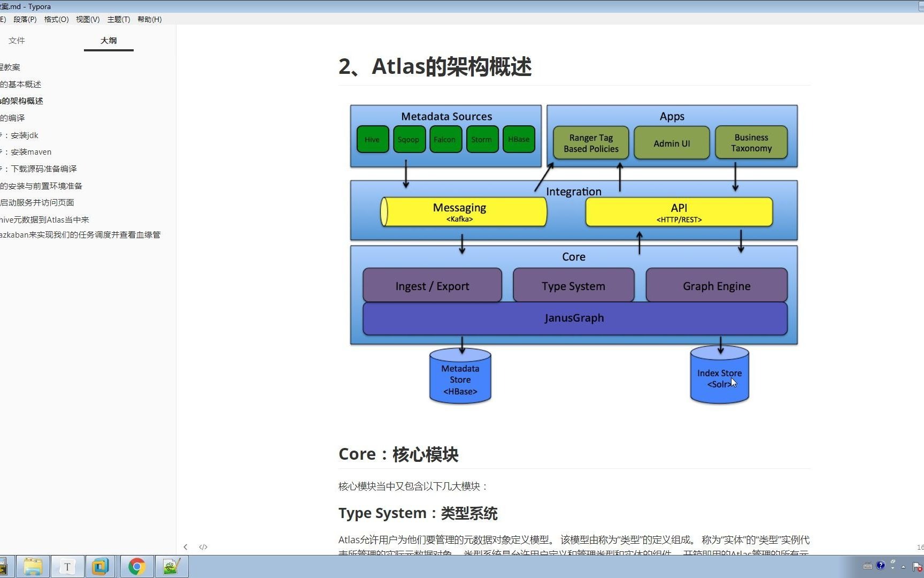Click the Metadata Store HBase cylinder
Viewport: 924px width, 578px height.
460,376
